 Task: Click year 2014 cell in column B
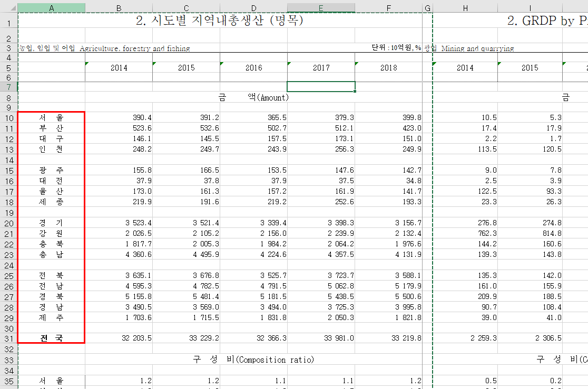click(x=119, y=68)
